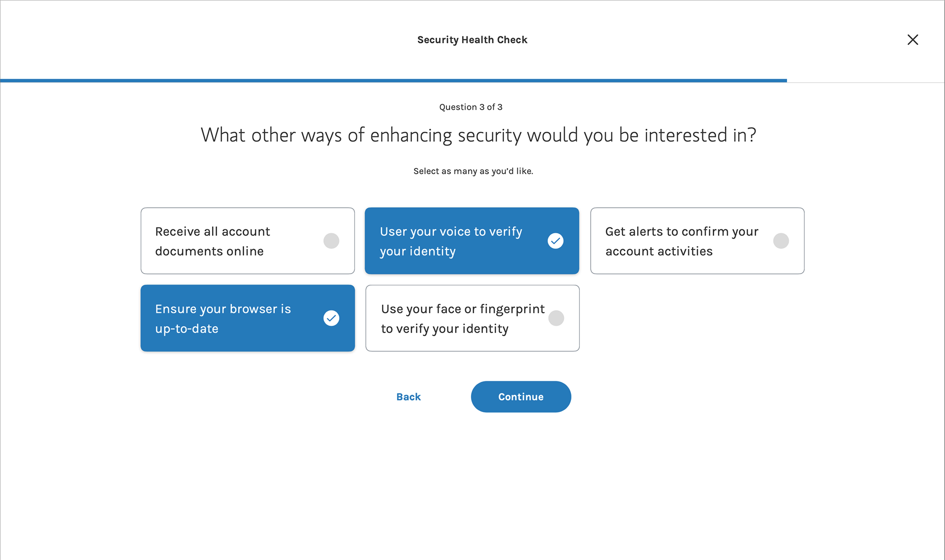Click the unfilled end of the progress bar
945x560 pixels.
point(865,82)
